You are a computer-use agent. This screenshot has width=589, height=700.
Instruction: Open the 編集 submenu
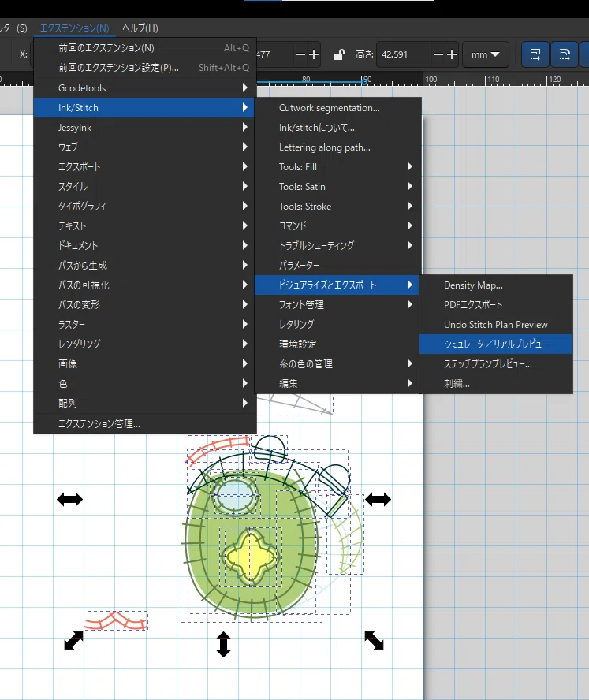(337, 383)
